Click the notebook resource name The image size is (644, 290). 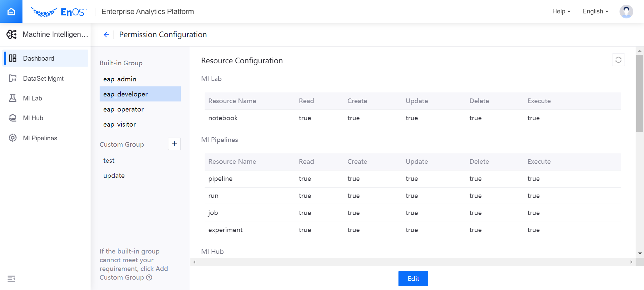pyautogui.click(x=223, y=118)
